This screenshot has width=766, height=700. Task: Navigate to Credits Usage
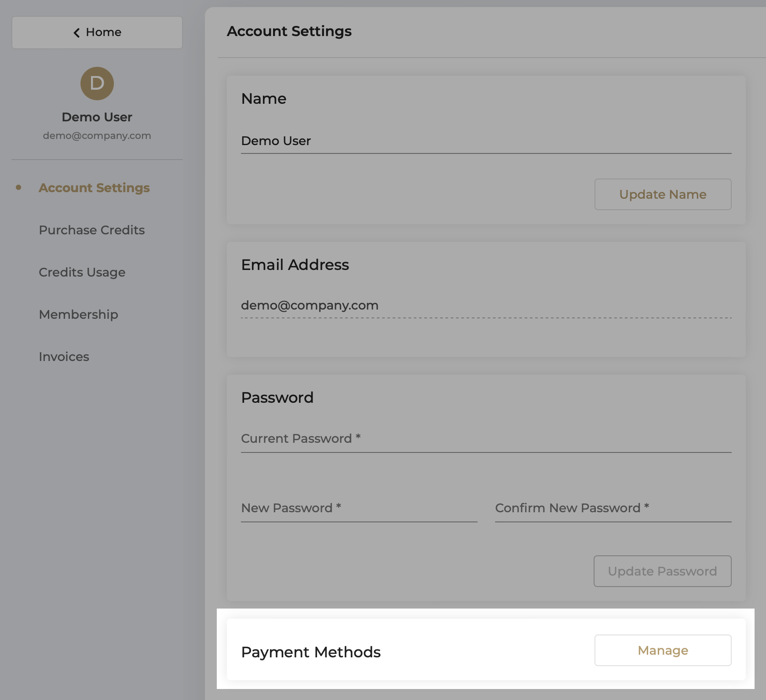coord(82,272)
